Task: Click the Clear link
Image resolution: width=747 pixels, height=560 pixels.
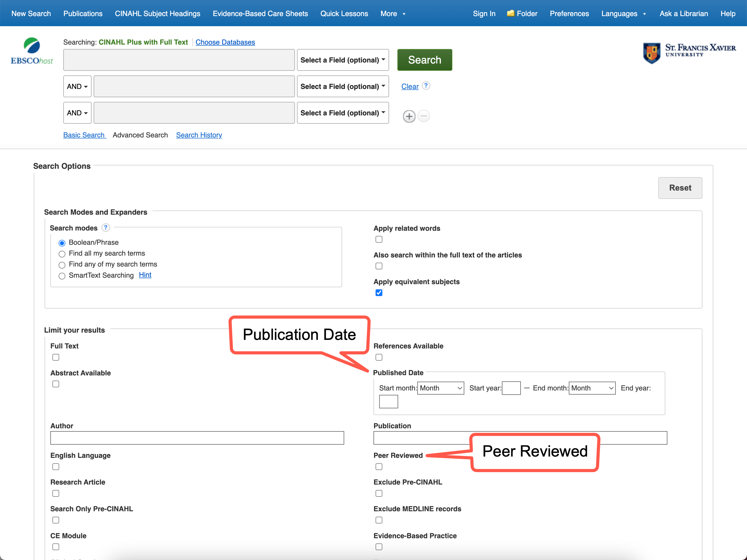Action: [410, 86]
